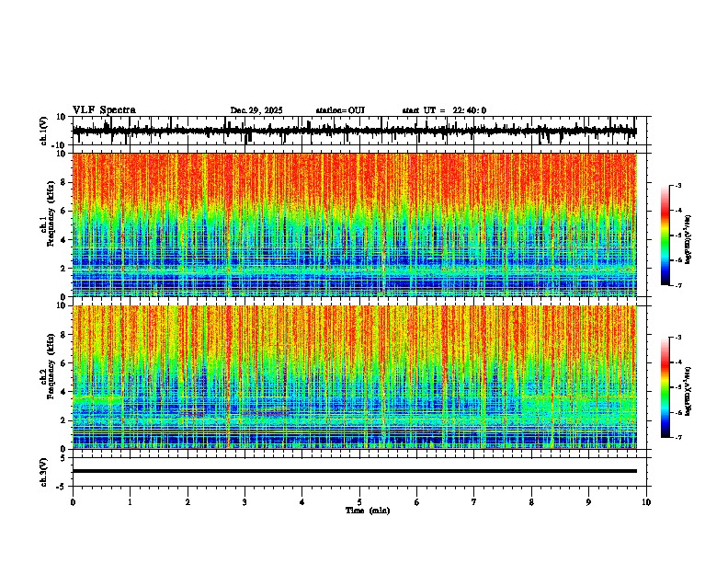The height and width of the screenshot is (563, 728).
Task: Click the ch.2 spectrogram color scale bar
Action: 665,387
